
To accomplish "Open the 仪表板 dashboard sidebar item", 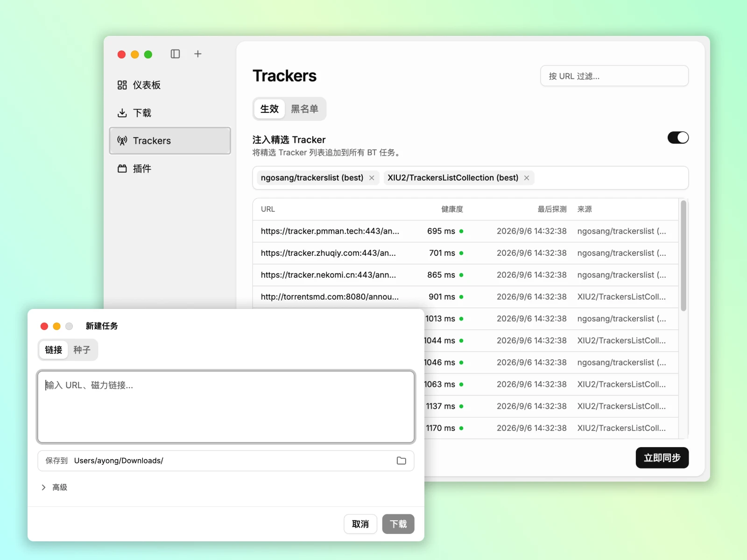I will point(170,85).
